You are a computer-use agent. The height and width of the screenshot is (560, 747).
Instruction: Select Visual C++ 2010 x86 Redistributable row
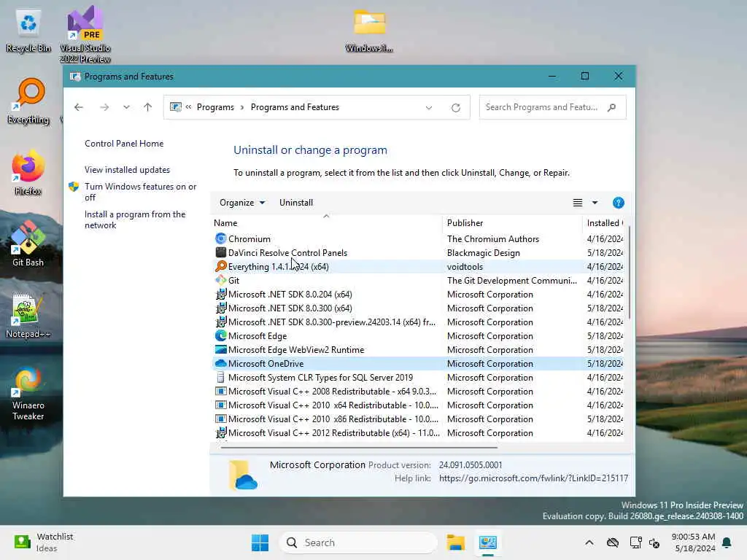pyautogui.click(x=417, y=419)
